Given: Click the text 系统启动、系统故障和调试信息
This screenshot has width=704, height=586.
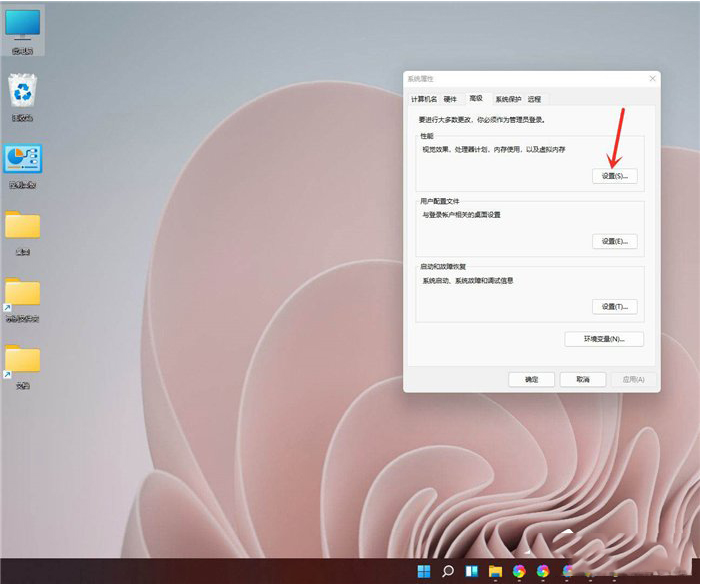Looking at the screenshot, I should tap(467, 281).
